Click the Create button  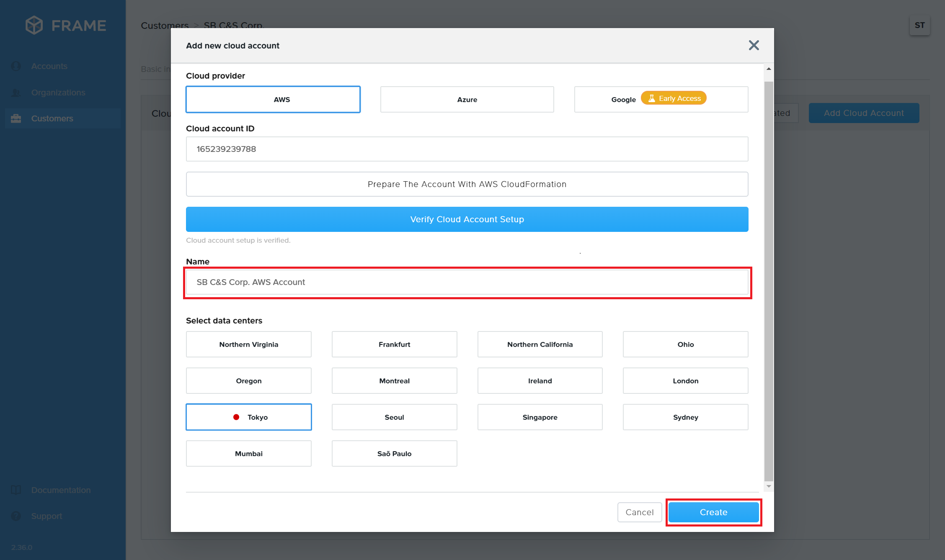pyautogui.click(x=713, y=512)
